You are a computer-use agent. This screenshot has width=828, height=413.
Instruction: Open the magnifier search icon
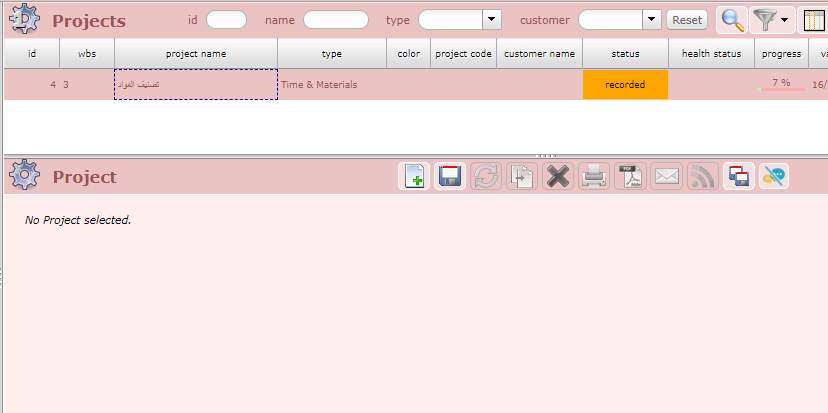[732, 20]
